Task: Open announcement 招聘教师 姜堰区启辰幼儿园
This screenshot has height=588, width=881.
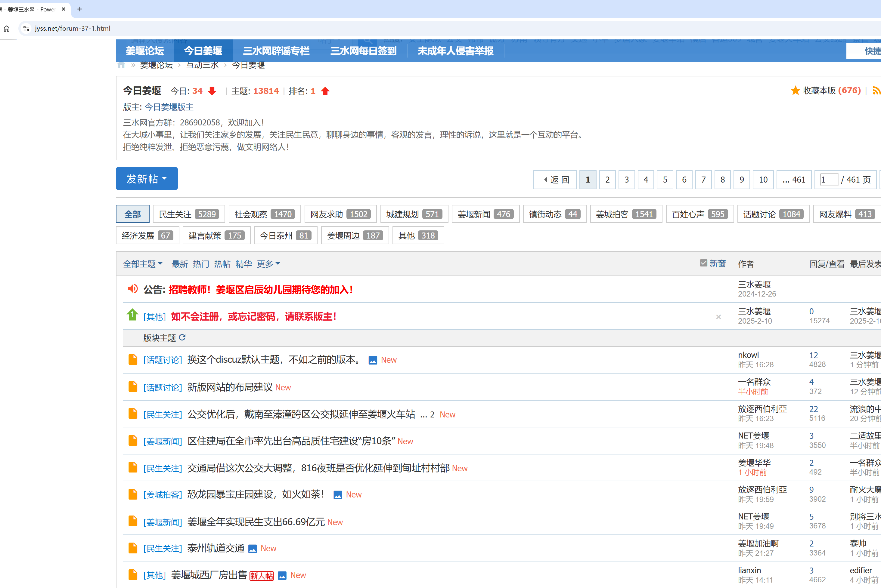Action: point(261,290)
